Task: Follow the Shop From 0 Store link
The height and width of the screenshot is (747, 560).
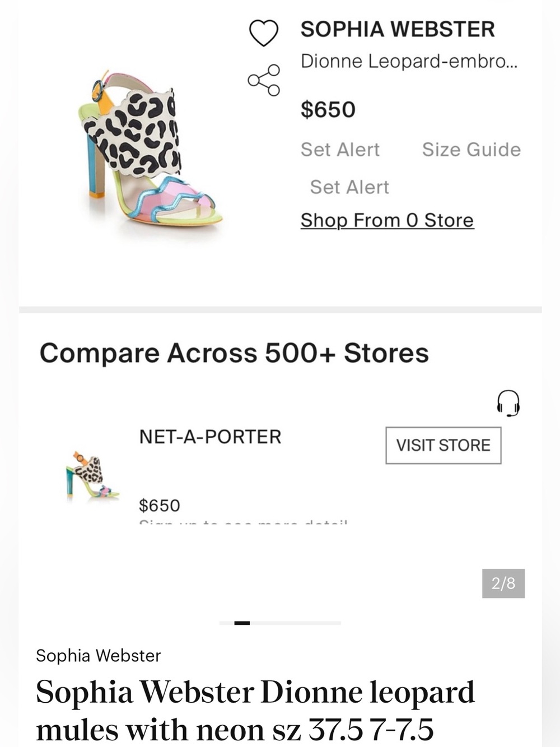Action: coord(387,220)
